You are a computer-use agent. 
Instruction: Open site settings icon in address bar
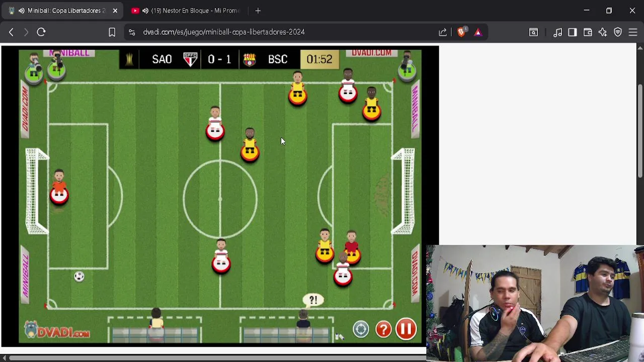(132, 32)
